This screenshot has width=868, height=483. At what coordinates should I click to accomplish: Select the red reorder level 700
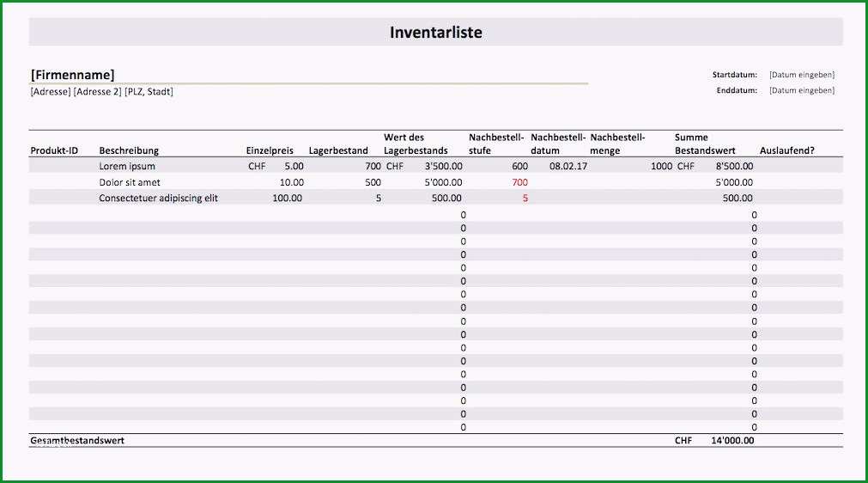[x=519, y=182]
